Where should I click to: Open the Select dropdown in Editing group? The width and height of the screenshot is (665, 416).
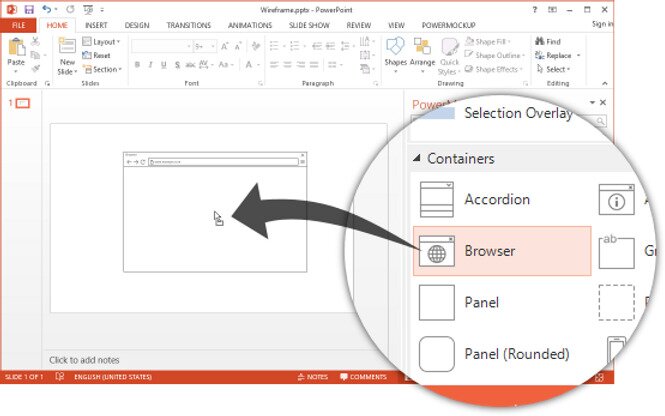click(555, 69)
